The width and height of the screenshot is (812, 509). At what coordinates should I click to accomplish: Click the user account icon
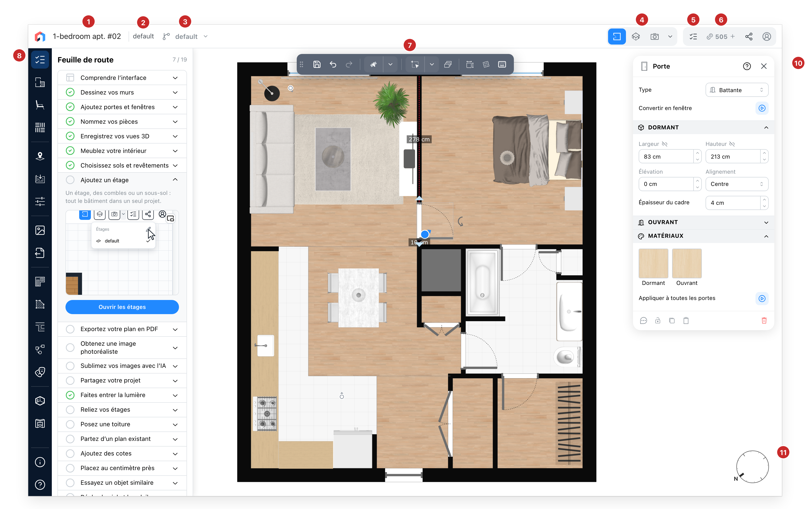pos(766,36)
